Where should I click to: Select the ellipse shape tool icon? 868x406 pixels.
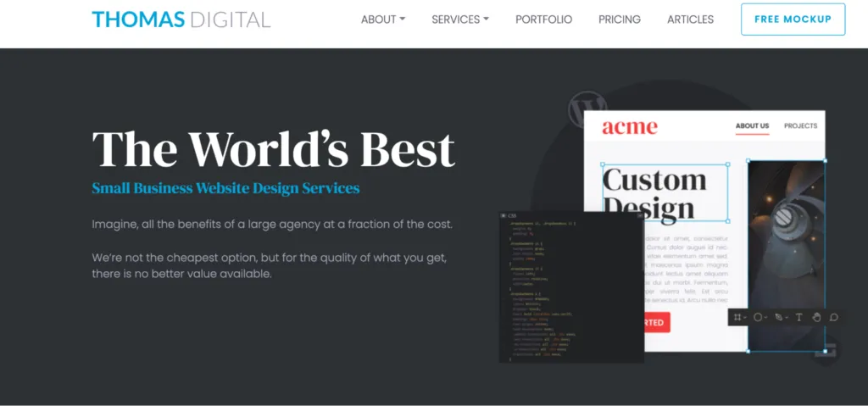point(758,317)
